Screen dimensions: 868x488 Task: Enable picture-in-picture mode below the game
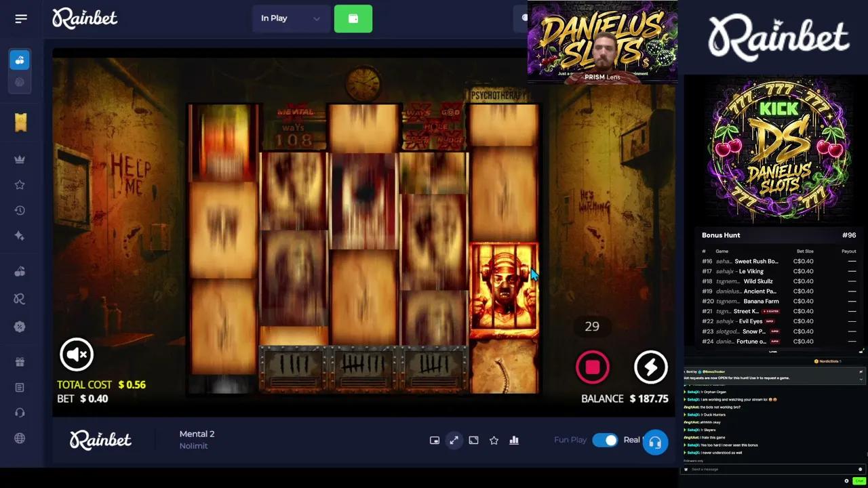(435, 441)
